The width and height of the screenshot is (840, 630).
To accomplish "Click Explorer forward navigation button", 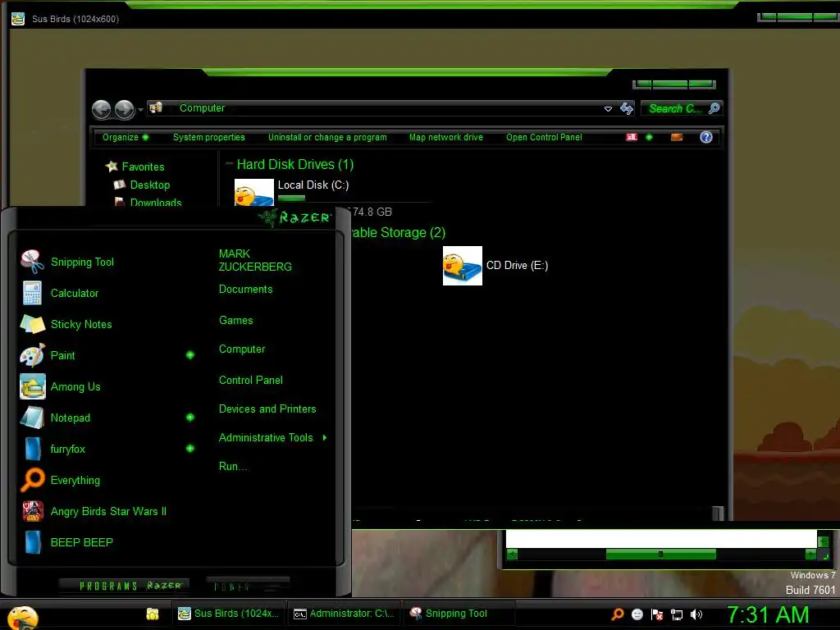I will point(125,110).
